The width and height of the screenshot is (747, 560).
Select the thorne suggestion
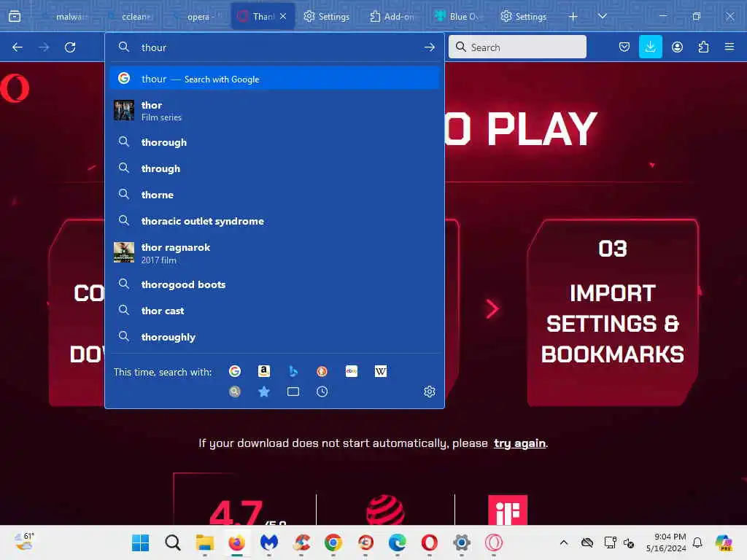pyautogui.click(x=274, y=194)
